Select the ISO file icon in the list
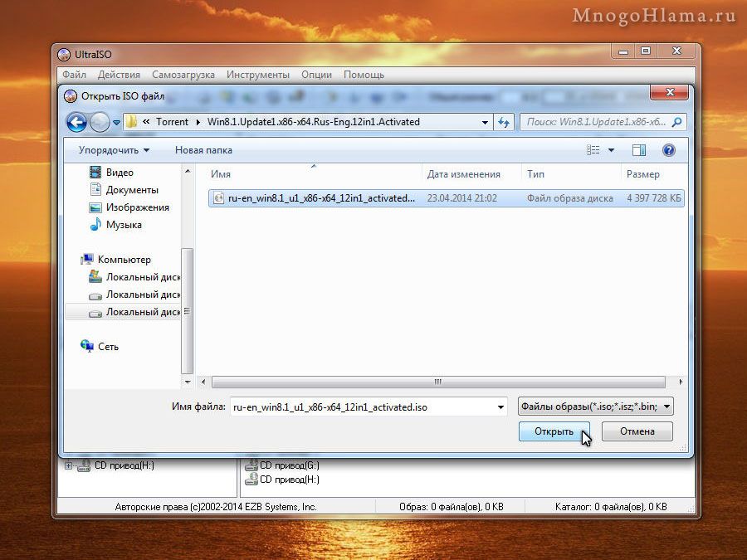This screenshot has height=560, width=747. click(219, 198)
